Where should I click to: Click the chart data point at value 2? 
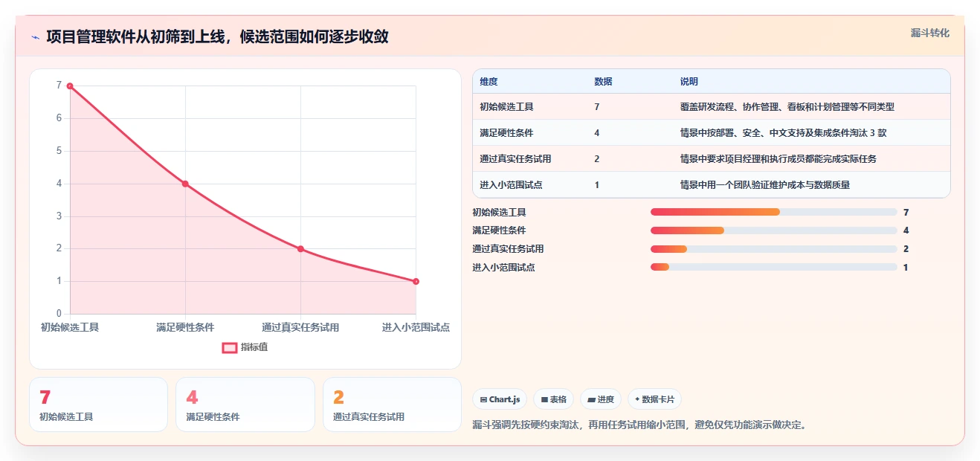coord(300,249)
